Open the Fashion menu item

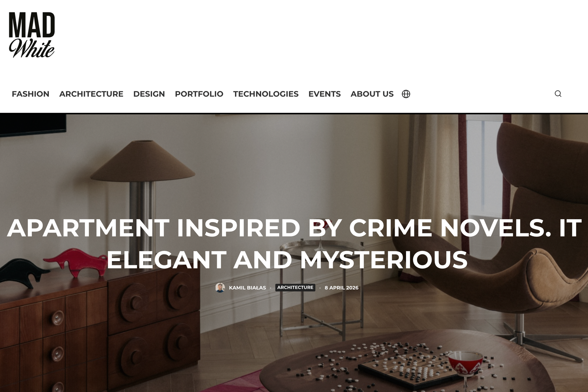(31, 94)
